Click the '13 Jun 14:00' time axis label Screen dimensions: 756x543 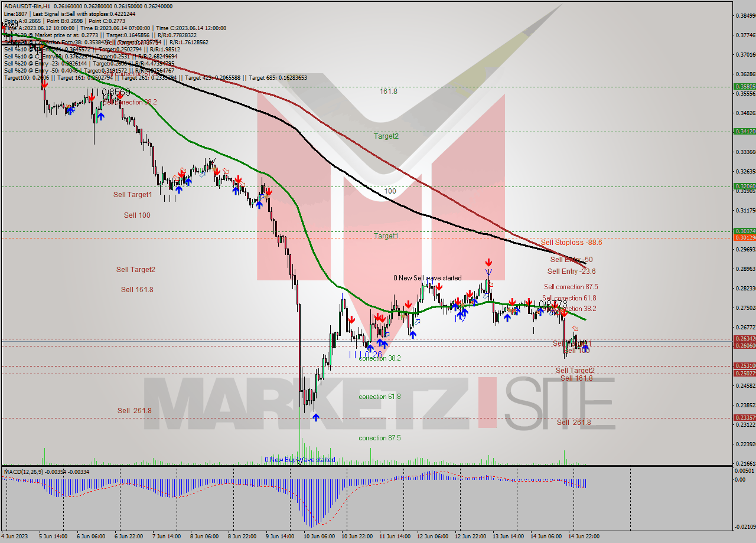coord(509,537)
